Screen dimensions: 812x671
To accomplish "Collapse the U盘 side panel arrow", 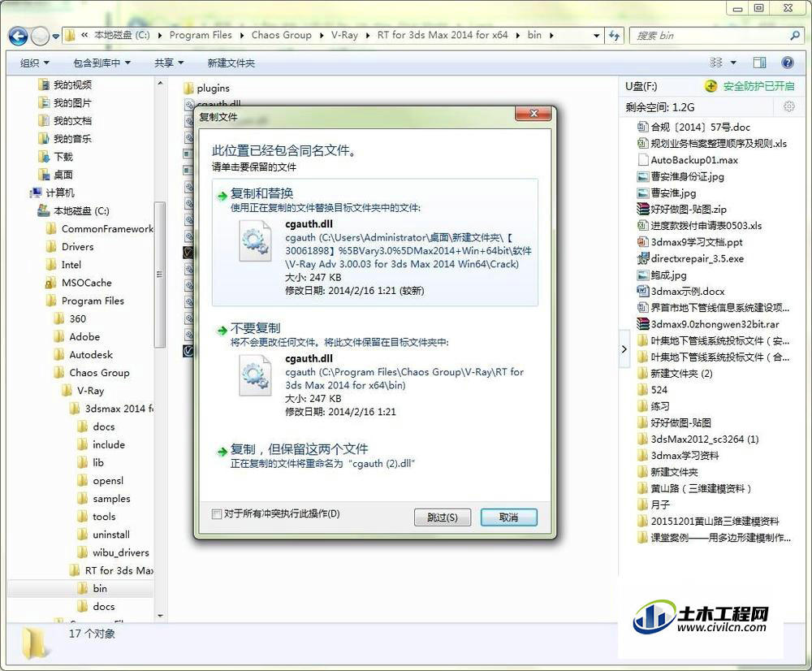I will 624,349.
